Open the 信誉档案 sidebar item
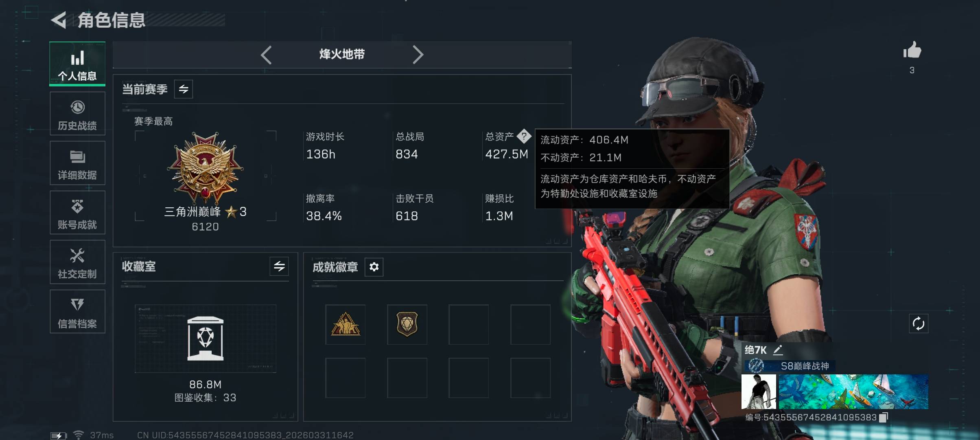This screenshot has width=980, height=440. point(77,312)
